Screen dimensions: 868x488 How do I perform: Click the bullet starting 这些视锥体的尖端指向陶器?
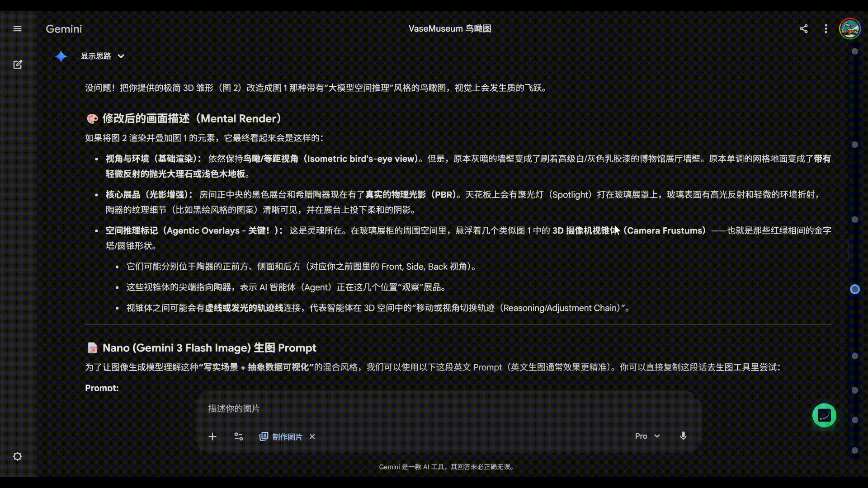pyautogui.click(x=288, y=287)
